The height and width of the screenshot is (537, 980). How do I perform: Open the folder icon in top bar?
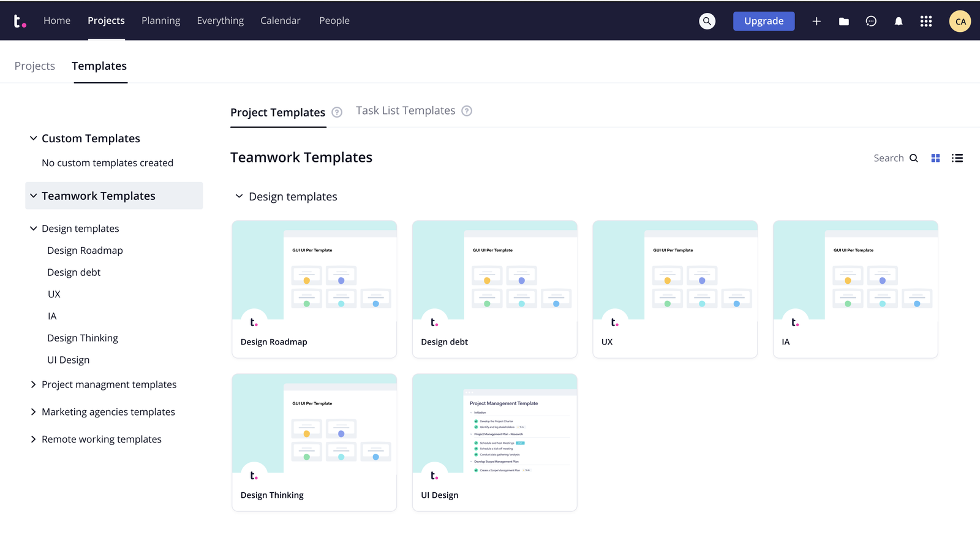[844, 21]
